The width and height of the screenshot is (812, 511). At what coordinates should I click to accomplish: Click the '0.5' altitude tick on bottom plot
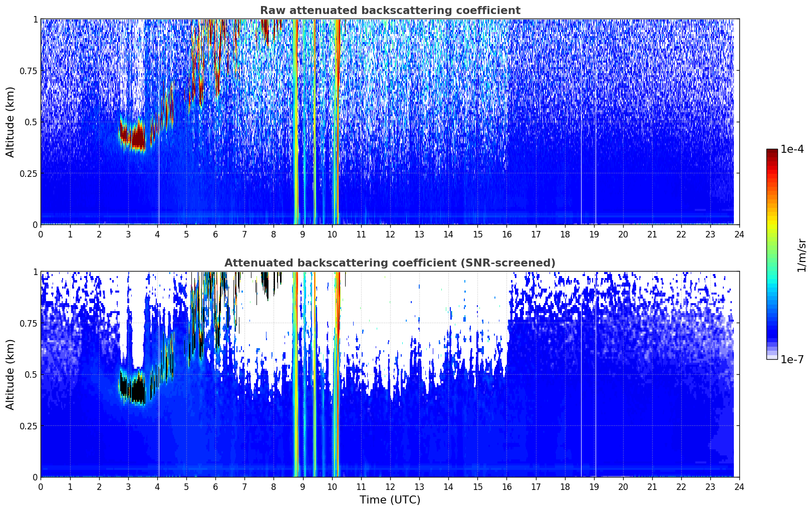tap(31, 374)
